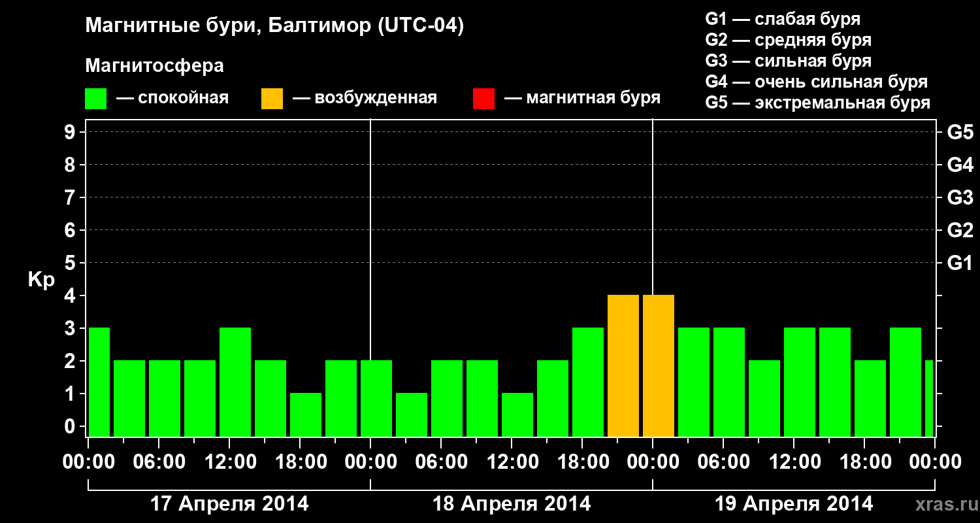Click the orange Kp 4 bar crossing 19 Апреля midnight line

pyautogui.click(x=659, y=366)
